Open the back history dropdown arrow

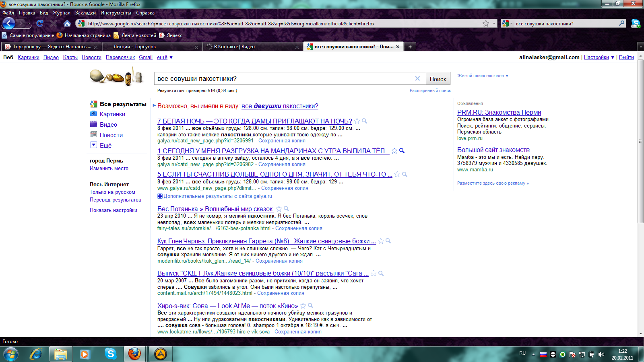tap(29, 24)
